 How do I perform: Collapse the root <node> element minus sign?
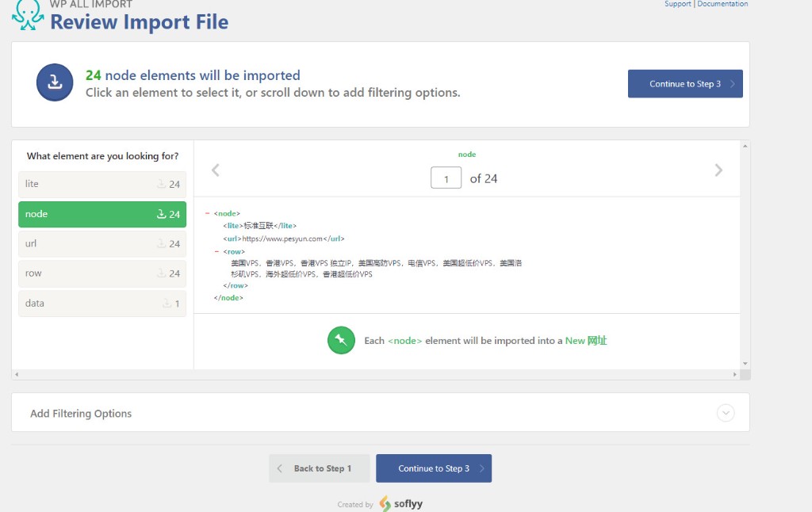207,213
